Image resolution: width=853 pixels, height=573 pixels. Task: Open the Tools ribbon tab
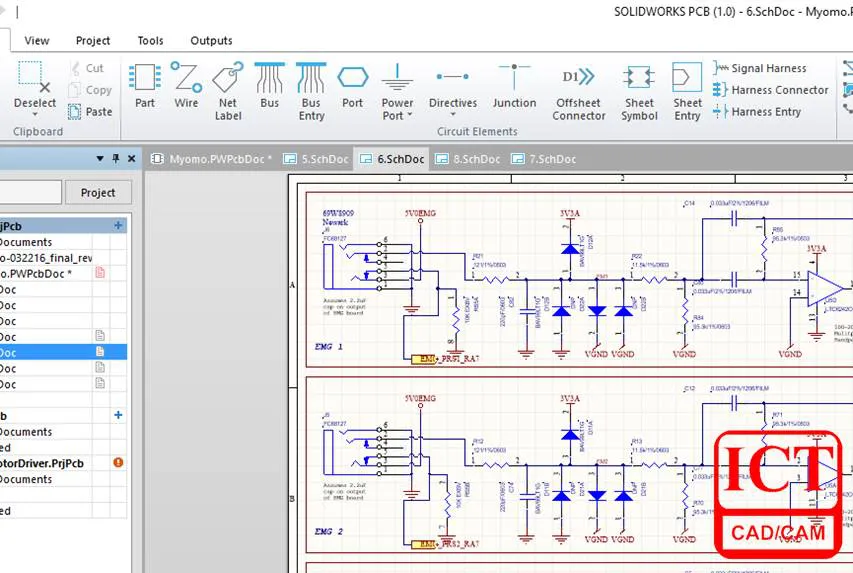[x=150, y=40]
